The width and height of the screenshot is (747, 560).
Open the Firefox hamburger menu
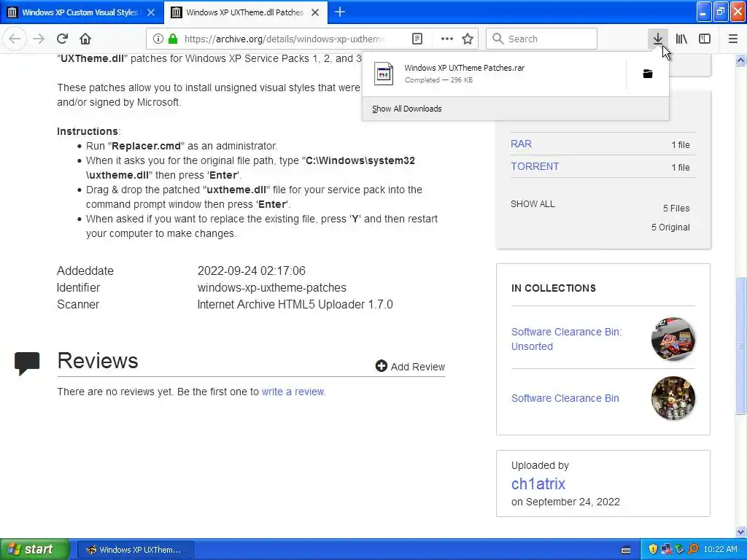pos(732,39)
